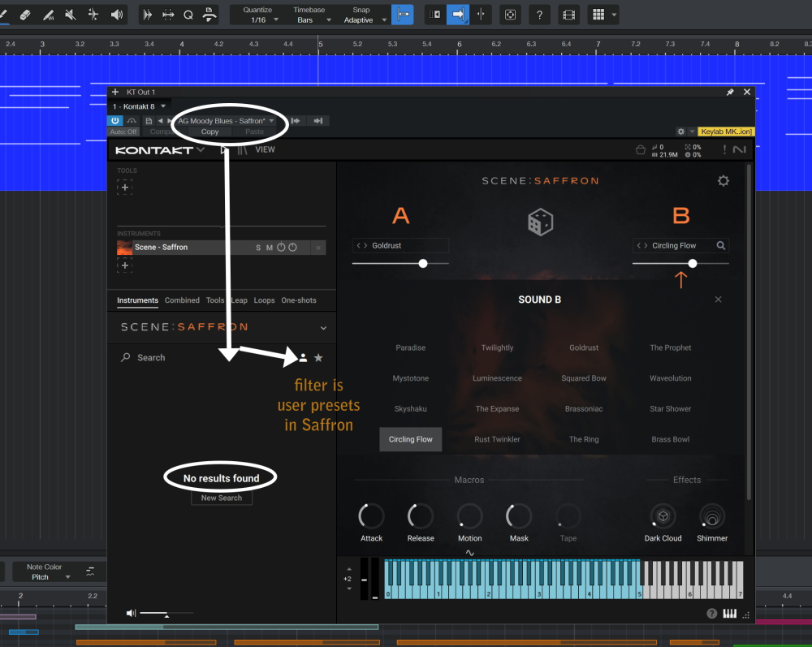Toggle the Kontakt plug-in power button
This screenshot has width=812, height=647.
[x=115, y=121]
